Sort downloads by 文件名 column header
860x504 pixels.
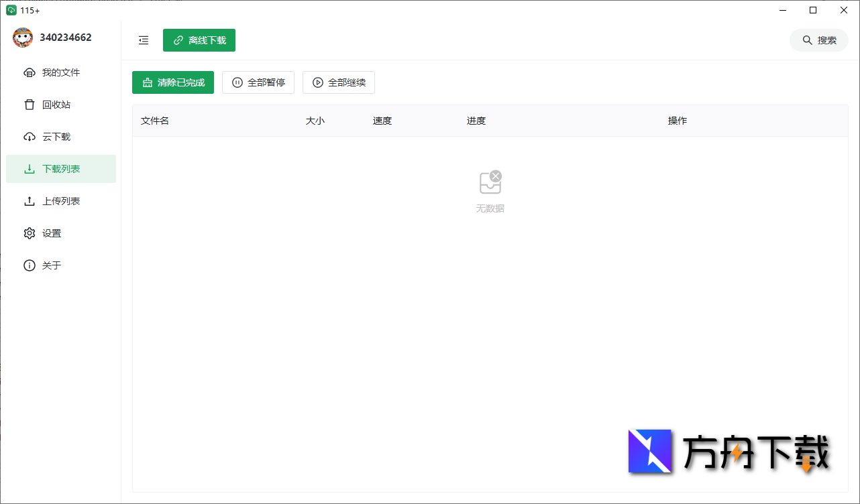click(154, 121)
